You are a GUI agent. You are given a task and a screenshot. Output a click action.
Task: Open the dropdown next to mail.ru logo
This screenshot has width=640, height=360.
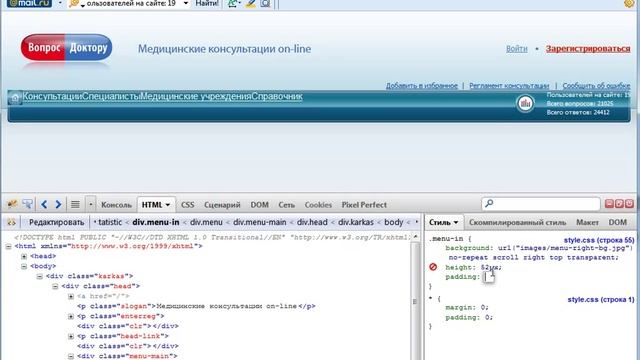(60, 3)
